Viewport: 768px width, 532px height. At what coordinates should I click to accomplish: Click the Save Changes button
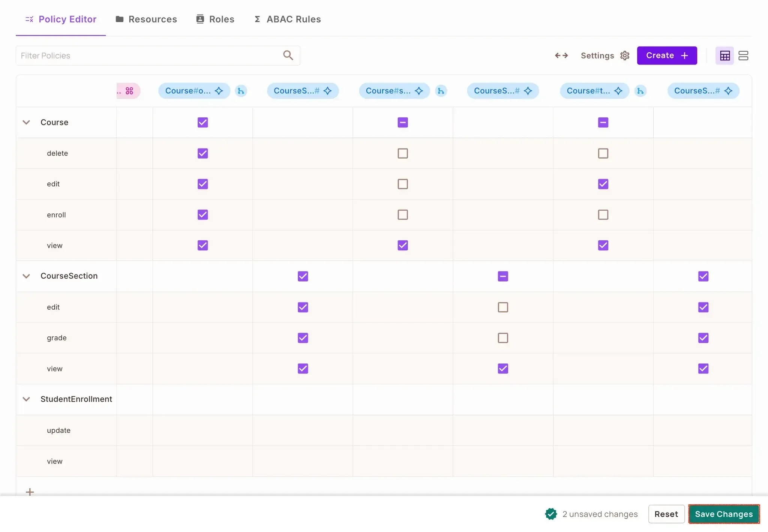724,514
